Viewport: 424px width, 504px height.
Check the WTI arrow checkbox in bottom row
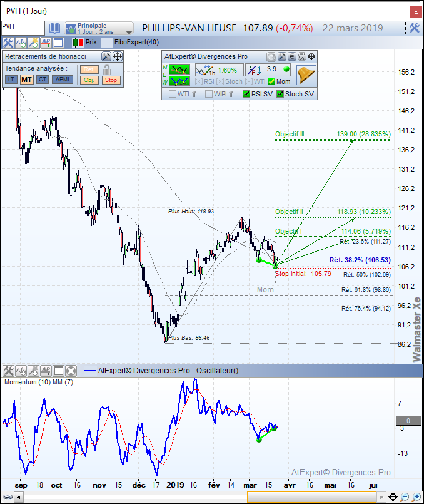pyautogui.click(x=173, y=94)
